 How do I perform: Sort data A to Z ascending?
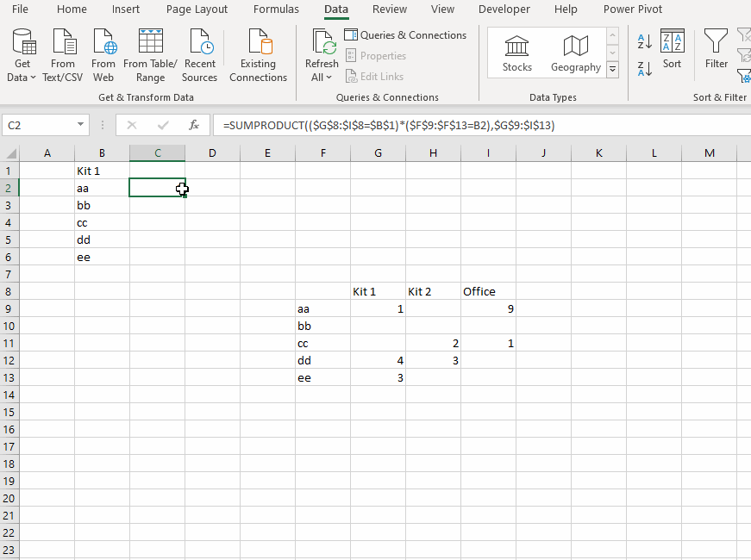(643, 41)
